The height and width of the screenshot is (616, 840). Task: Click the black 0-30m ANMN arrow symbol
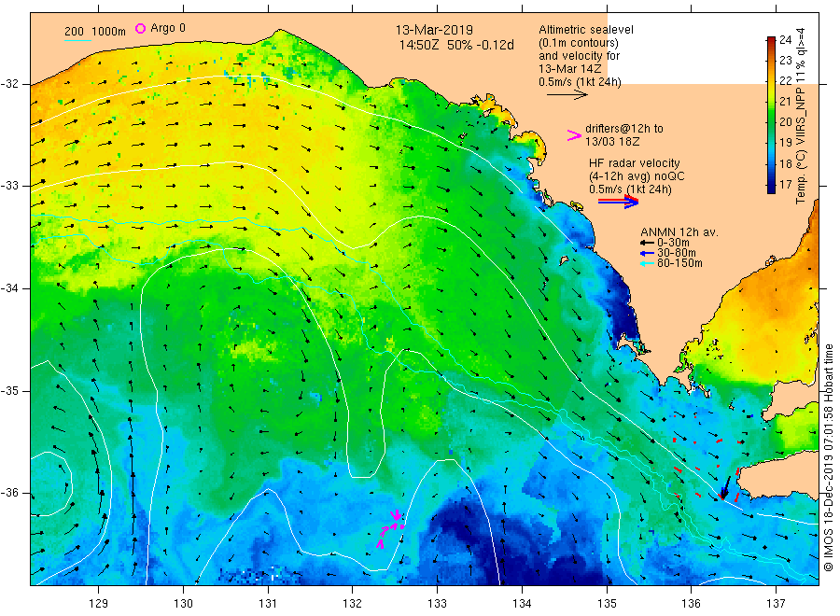click(647, 244)
